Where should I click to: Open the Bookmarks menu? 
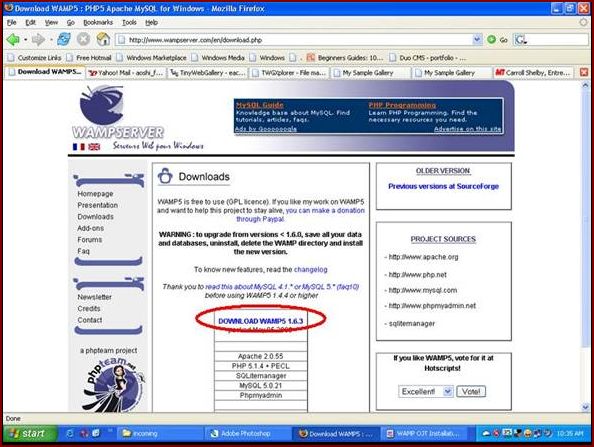click(98, 23)
